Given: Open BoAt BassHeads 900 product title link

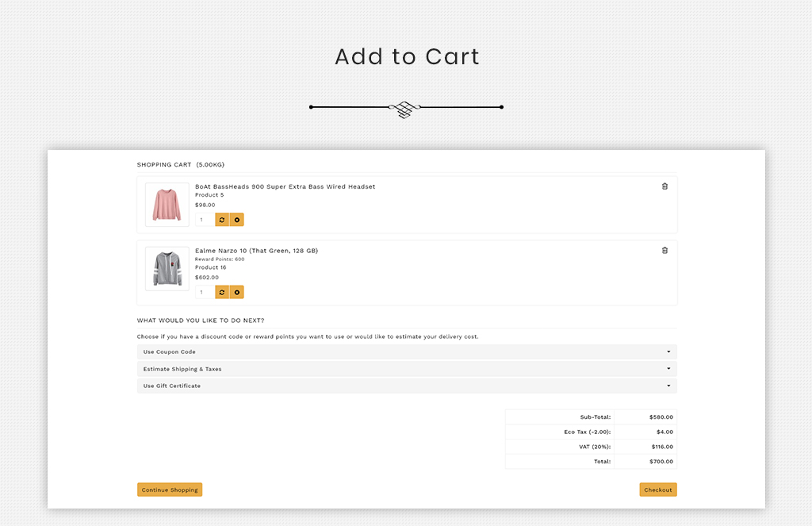Looking at the screenshot, I should tap(285, 186).
